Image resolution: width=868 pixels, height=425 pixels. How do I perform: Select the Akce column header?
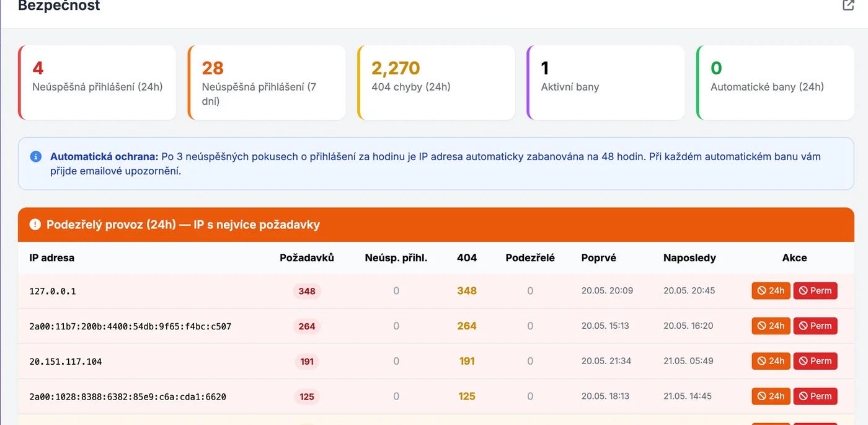point(795,257)
